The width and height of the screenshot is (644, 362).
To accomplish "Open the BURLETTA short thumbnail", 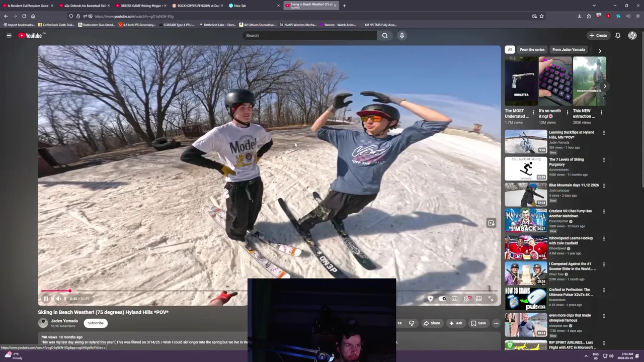I will 521,81.
